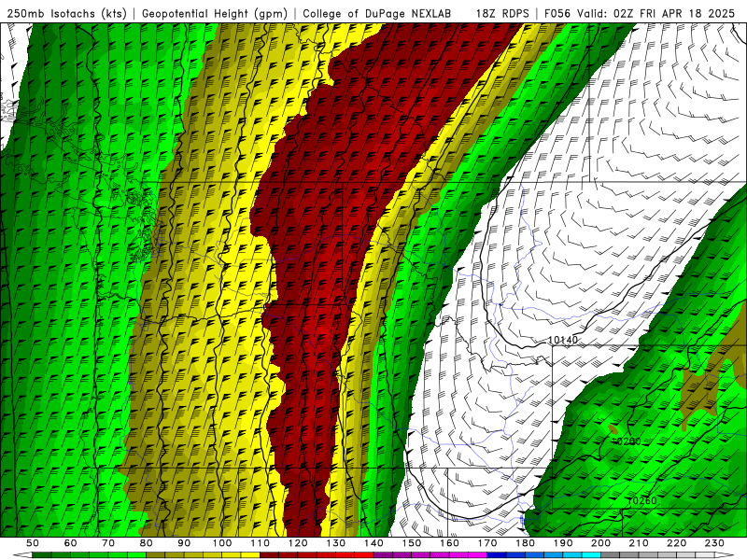Image resolution: width=747 pixels, height=560 pixels.
Task: Click the 150 label on the color scale
Action: (412, 543)
